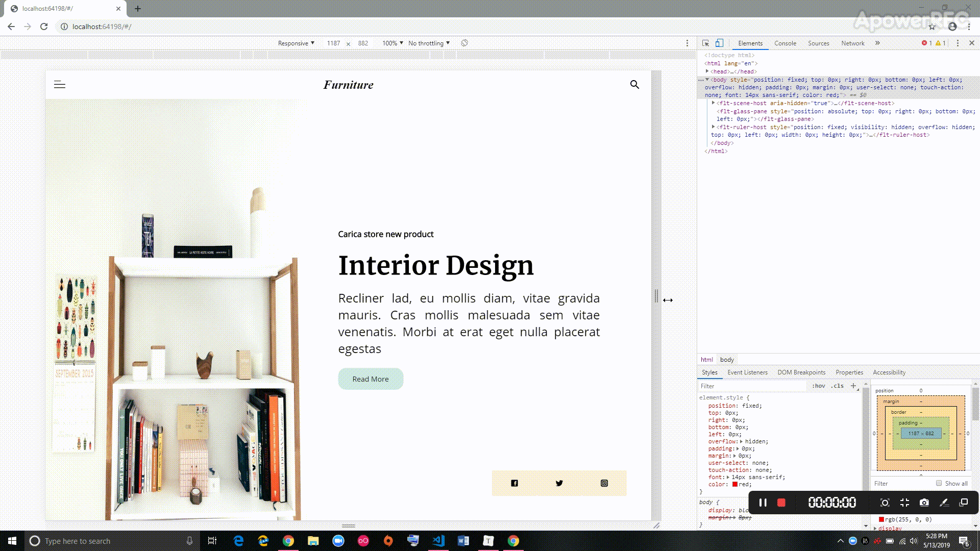Open the No throttling dropdown
The width and height of the screenshot is (980, 551).
[x=429, y=43]
